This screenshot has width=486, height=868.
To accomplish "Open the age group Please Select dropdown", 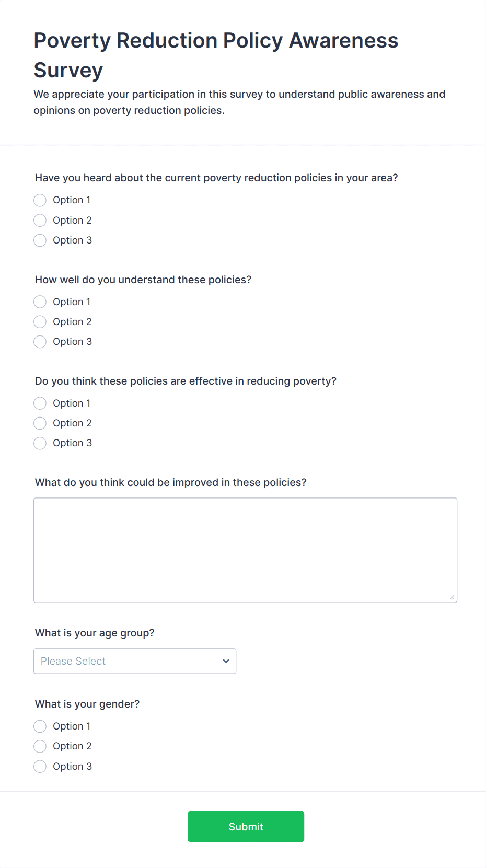I will (134, 661).
